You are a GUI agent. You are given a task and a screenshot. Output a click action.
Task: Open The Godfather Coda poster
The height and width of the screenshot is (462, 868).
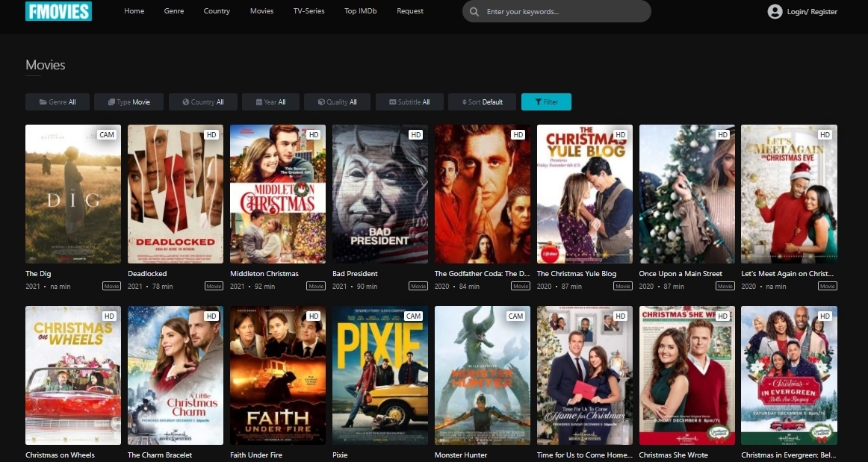pos(482,193)
